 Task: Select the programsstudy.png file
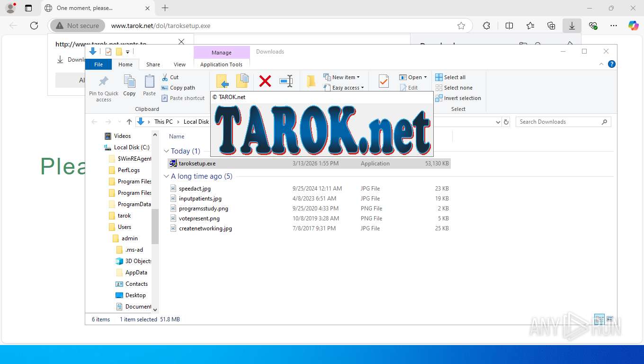pos(309,209)
